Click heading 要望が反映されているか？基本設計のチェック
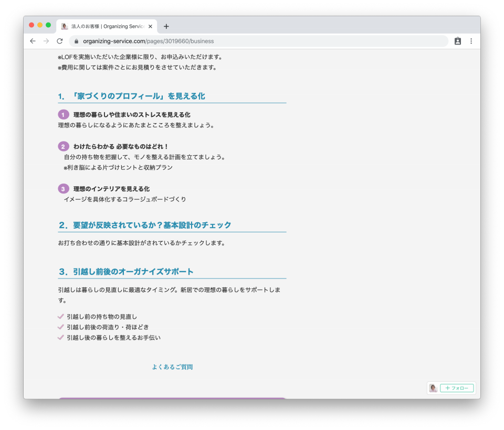Screen dimensions: 504x430 (x=152, y=225)
